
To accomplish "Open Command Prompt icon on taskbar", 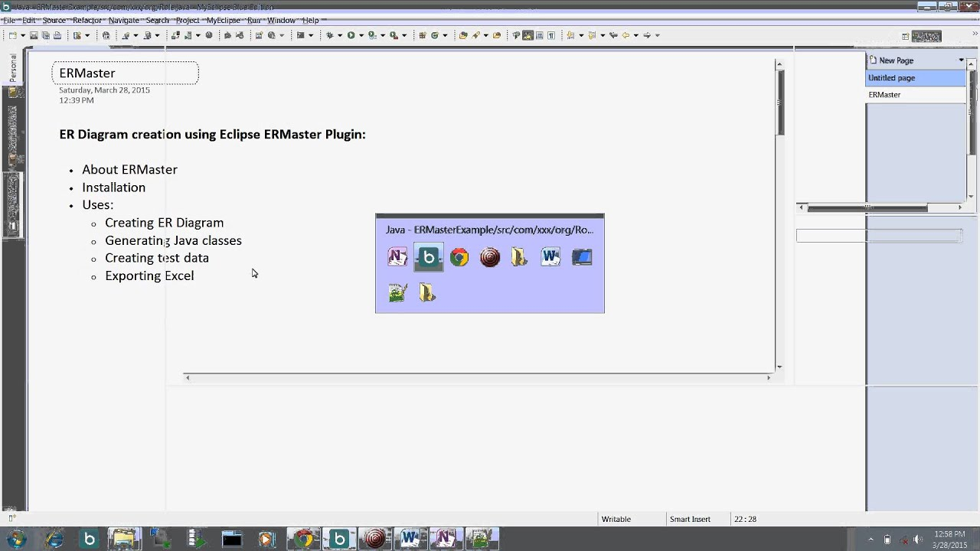I will (x=232, y=539).
